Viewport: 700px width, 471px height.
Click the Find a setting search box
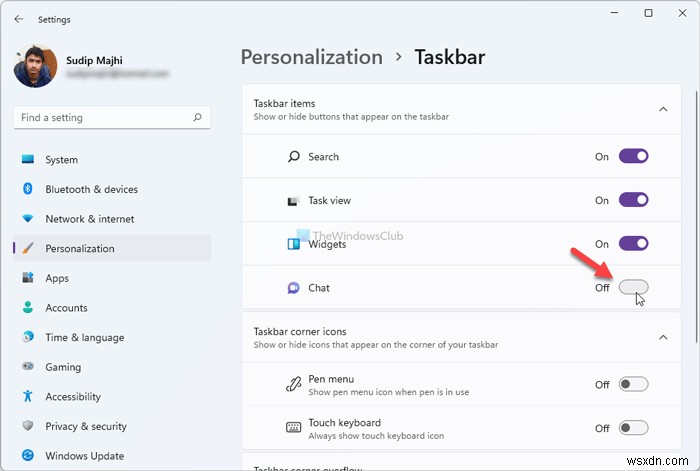[x=105, y=118]
